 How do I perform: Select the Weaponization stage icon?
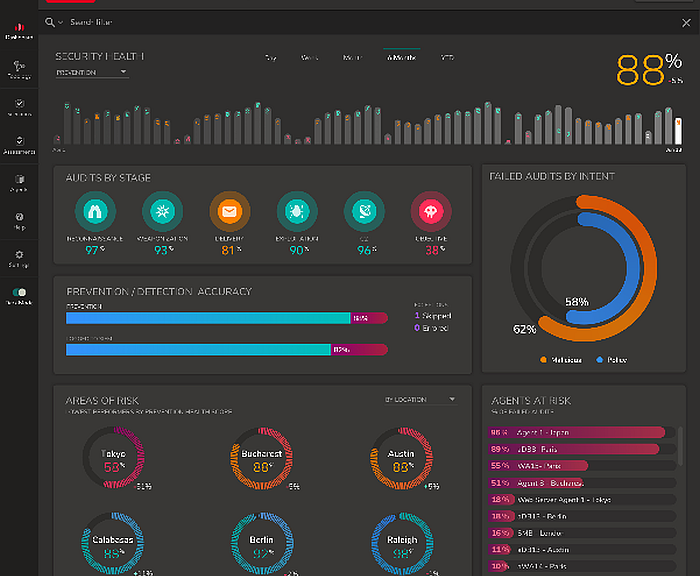point(161,211)
